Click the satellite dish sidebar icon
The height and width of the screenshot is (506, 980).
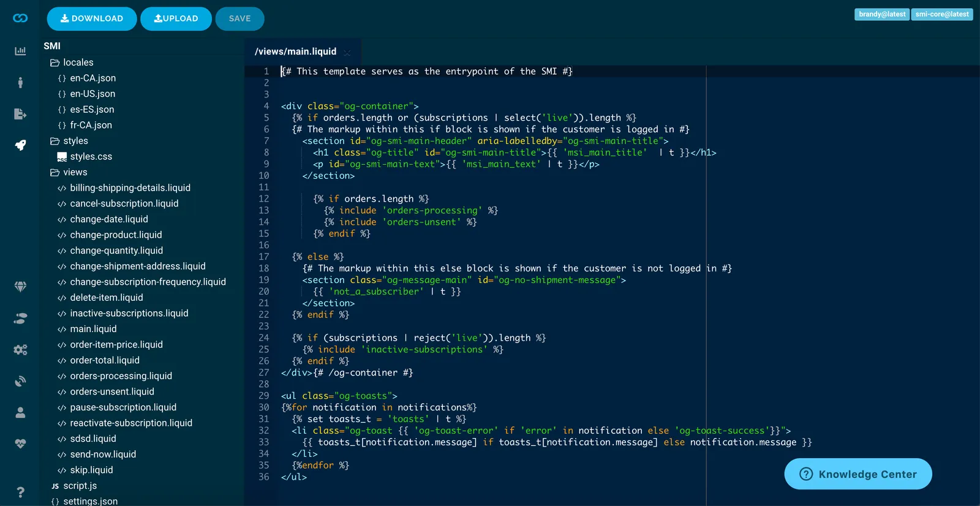pos(20,381)
